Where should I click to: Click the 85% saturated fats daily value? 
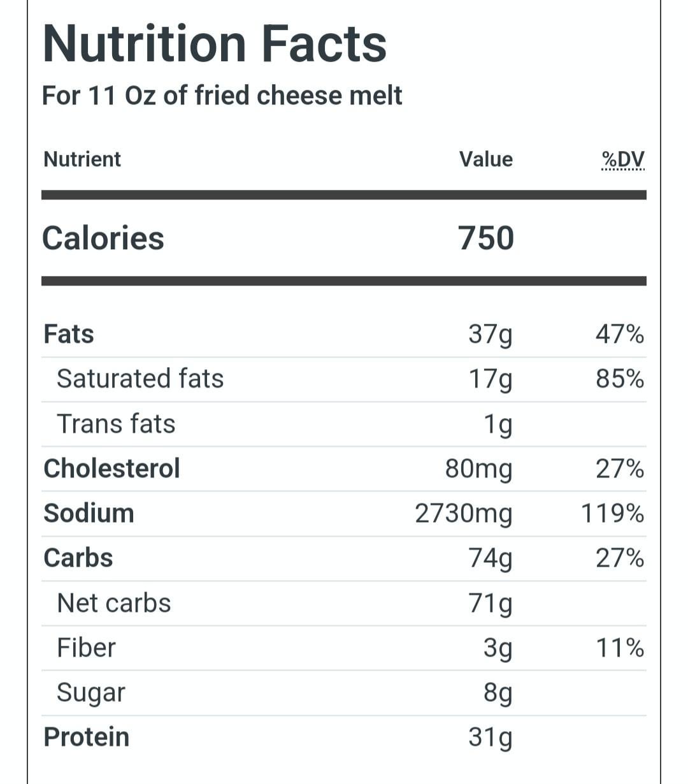pyautogui.click(x=619, y=379)
